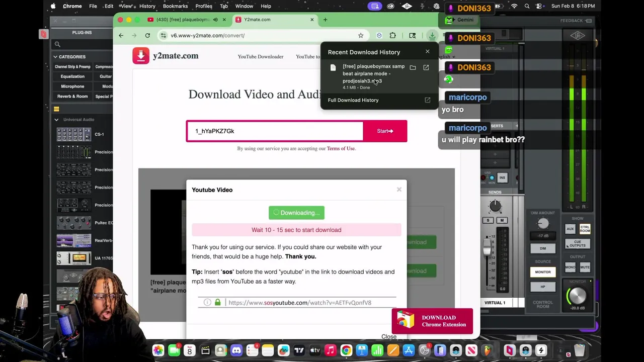Close the Recent Download History popup
The height and width of the screenshot is (362, 644).
coord(428,51)
